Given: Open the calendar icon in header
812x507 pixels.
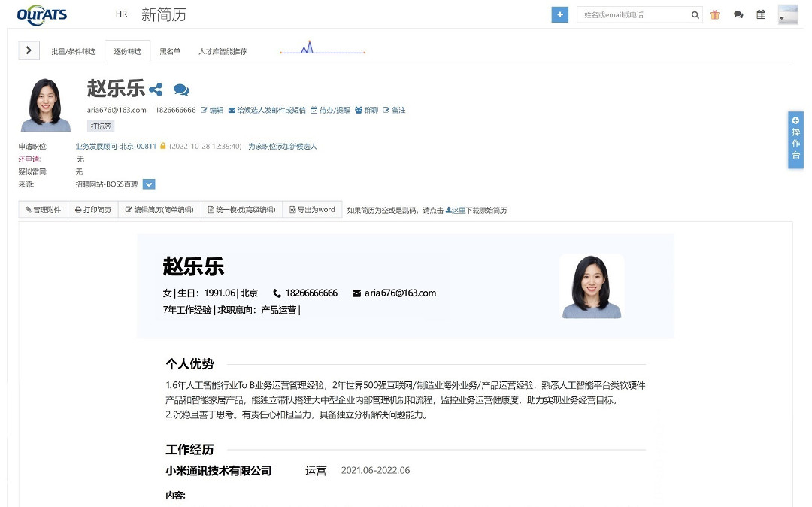Looking at the screenshot, I should pos(761,15).
